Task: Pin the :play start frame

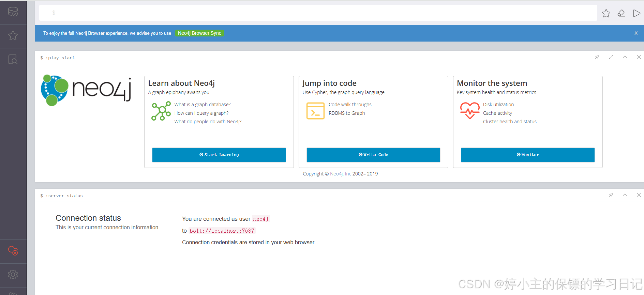Action: pyautogui.click(x=597, y=57)
